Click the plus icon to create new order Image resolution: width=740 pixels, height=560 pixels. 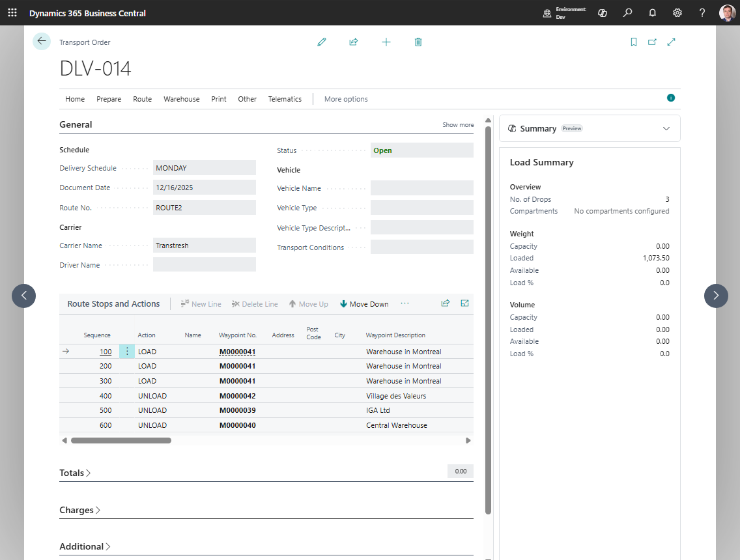click(x=386, y=42)
